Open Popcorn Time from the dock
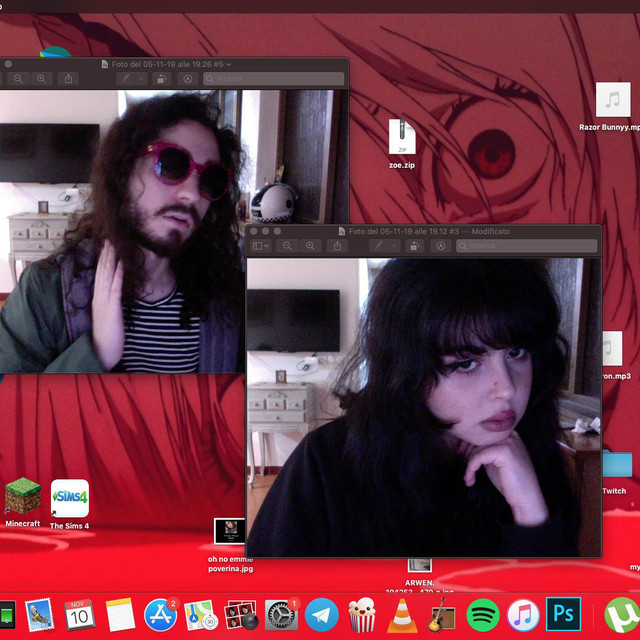The height and width of the screenshot is (640, 640). [x=362, y=615]
